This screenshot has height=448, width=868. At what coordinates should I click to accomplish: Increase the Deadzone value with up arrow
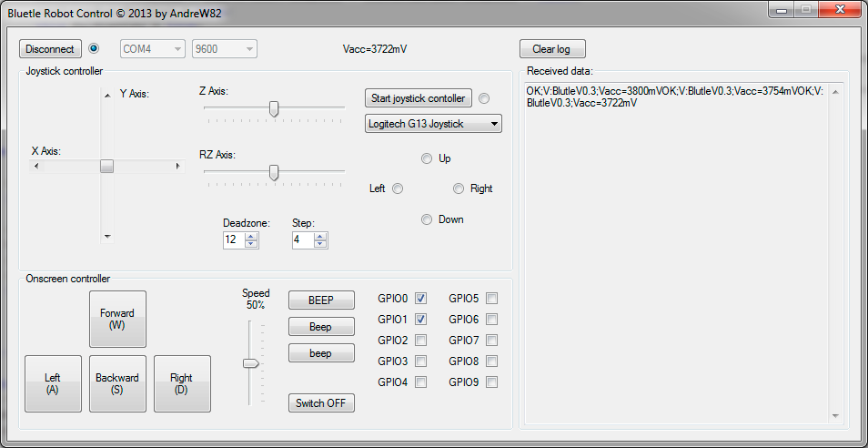(251, 236)
